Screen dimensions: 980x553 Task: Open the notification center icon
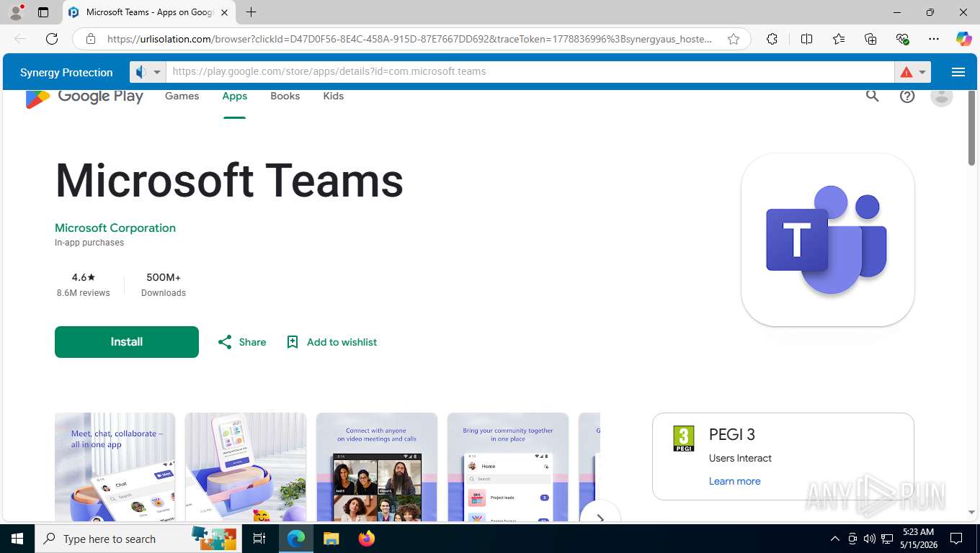[955, 539]
